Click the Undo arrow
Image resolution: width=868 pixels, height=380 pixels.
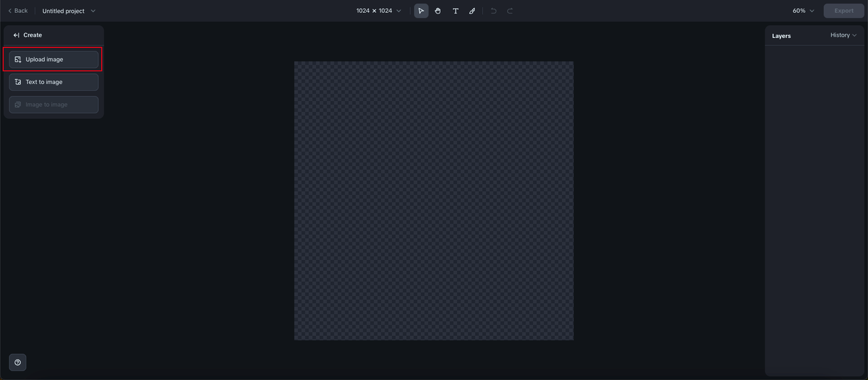tap(493, 11)
